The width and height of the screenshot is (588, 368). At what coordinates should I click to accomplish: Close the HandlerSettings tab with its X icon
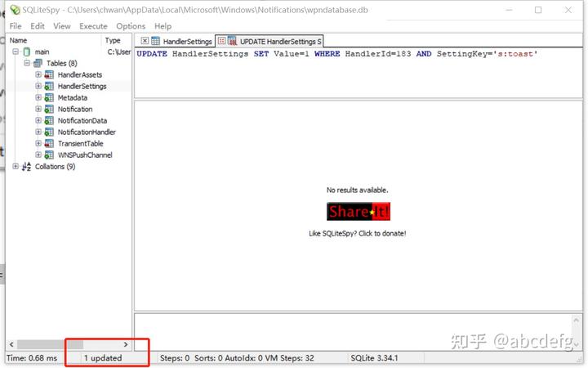click(145, 41)
